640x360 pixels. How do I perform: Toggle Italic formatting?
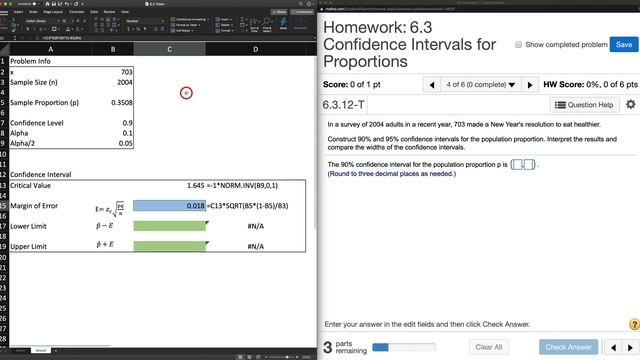(35, 29)
